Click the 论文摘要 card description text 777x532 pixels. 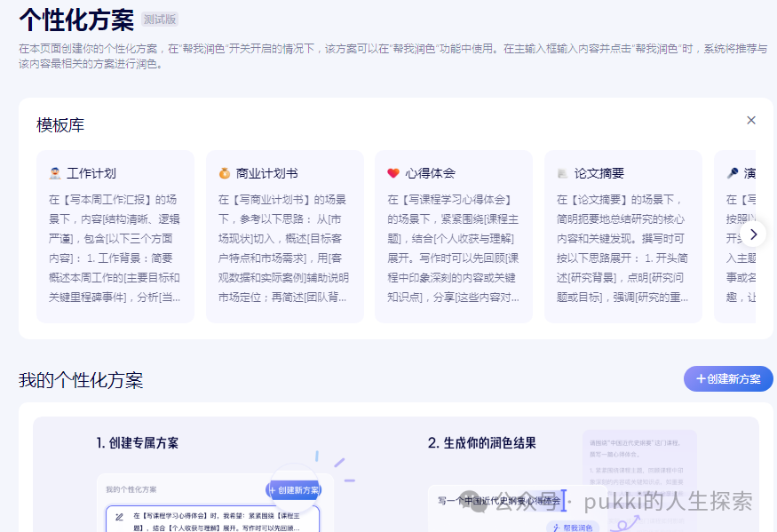tap(622, 248)
